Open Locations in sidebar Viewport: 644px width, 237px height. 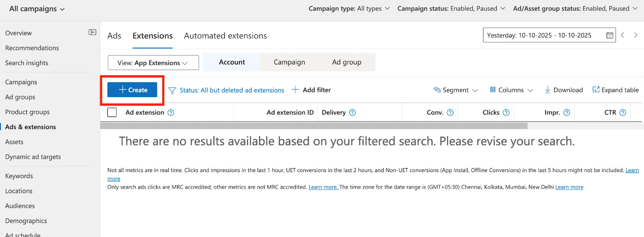(x=19, y=191)
